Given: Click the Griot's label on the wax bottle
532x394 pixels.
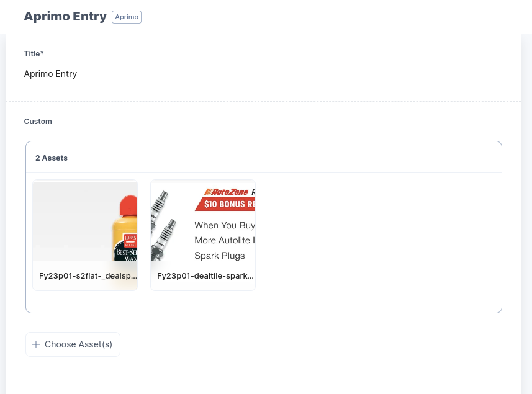Looking at the screenshot, I should point(130,240).
